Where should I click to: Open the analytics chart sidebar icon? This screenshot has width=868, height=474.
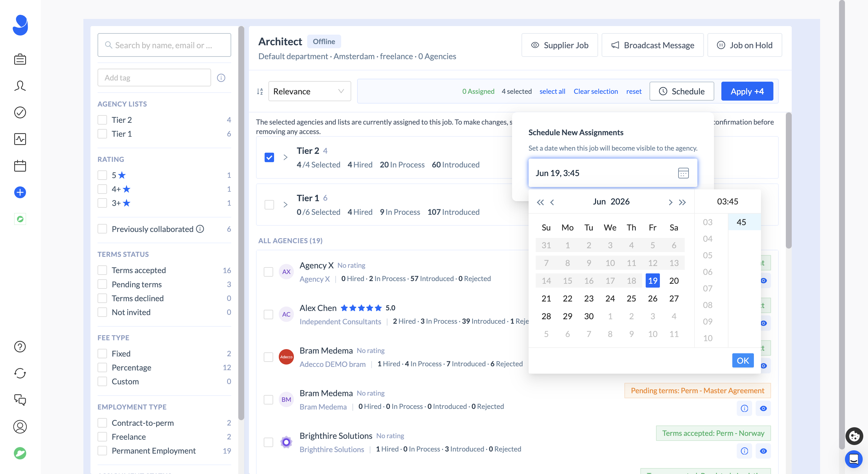tap(20, 139)
